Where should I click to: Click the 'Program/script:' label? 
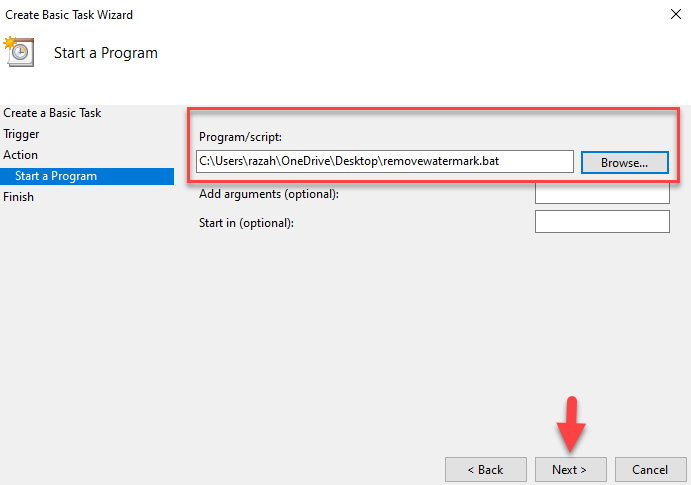pyautogui.click(x=242, y=137)
